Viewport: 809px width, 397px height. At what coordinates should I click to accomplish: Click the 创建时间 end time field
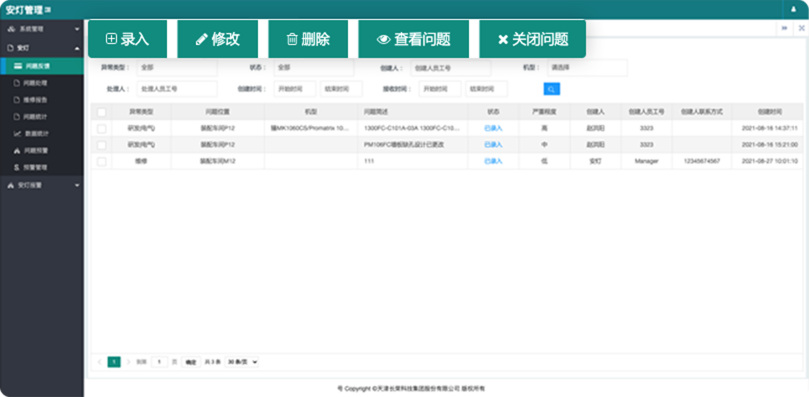341,89
